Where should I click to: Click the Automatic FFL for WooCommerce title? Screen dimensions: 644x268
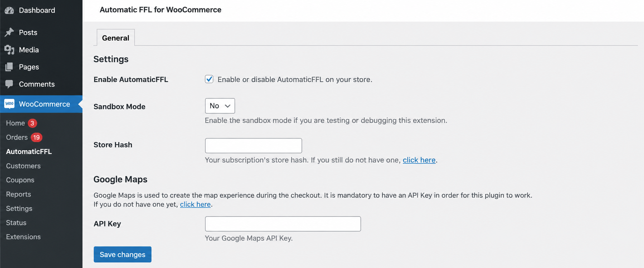tap(161, 10)
